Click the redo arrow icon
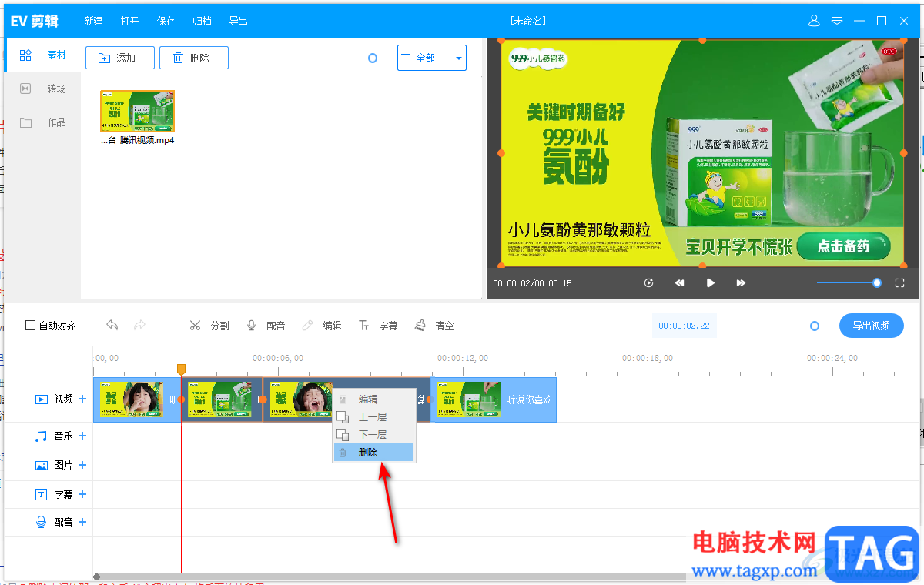Image resolution: width=924 pixels, height=585 pixels. click(x=139, y=326)
